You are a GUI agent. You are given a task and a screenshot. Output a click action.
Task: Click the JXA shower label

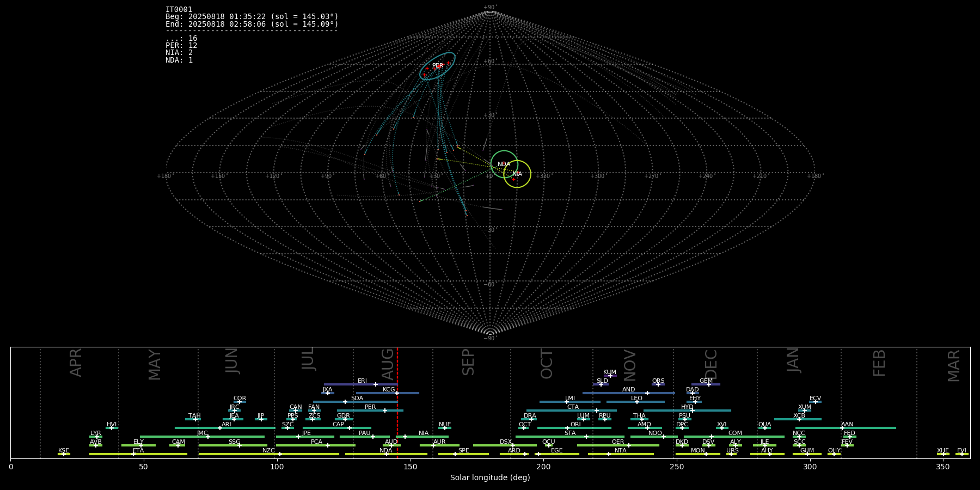327,389
